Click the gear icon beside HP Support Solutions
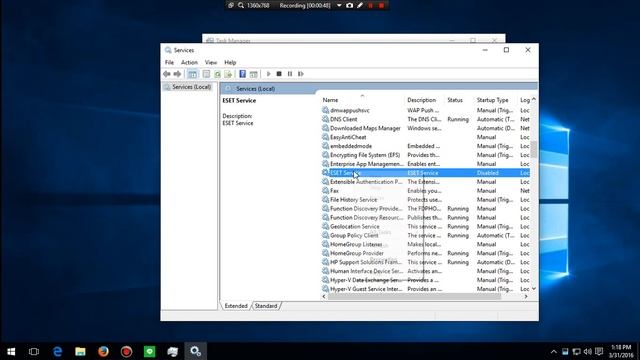This screenshot has height=360, width=640. (x=325, y=262)
